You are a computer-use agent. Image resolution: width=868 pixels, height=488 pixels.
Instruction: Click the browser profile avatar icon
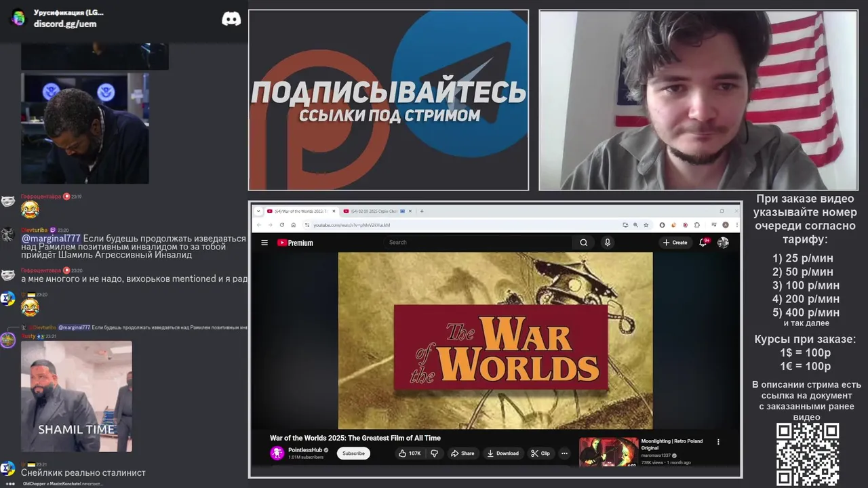tap(725, 225)
